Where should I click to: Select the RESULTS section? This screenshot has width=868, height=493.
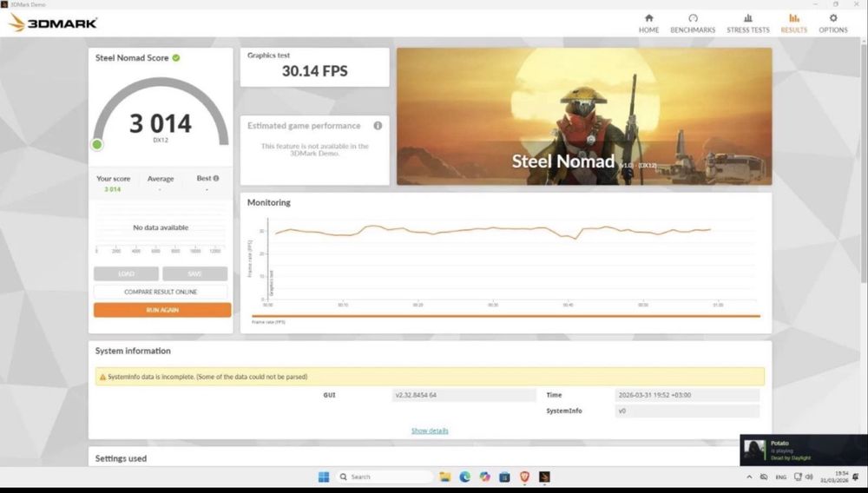tap(794, 23)
